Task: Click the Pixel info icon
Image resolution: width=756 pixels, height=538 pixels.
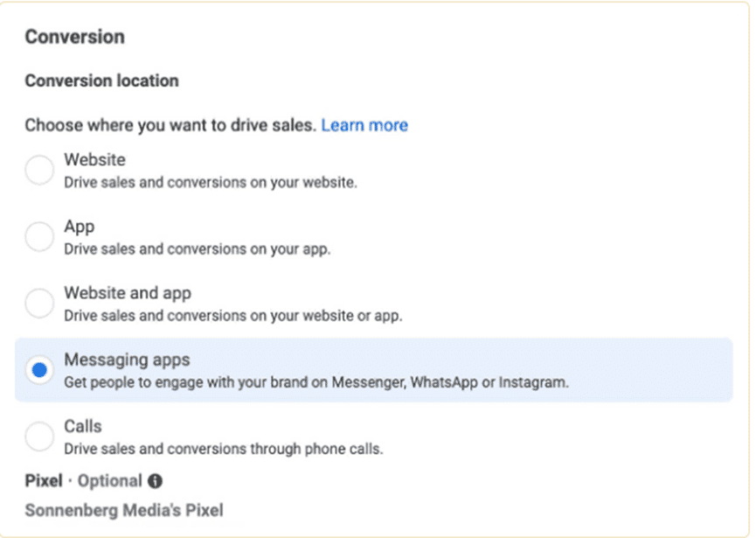Action: pos(155,481)
